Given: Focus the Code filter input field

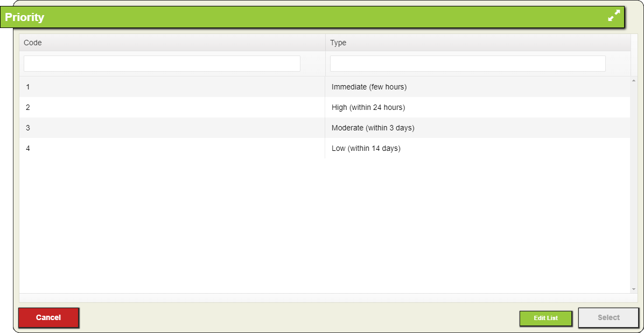Looking at the screenshot, I should (x=162, y=64).
